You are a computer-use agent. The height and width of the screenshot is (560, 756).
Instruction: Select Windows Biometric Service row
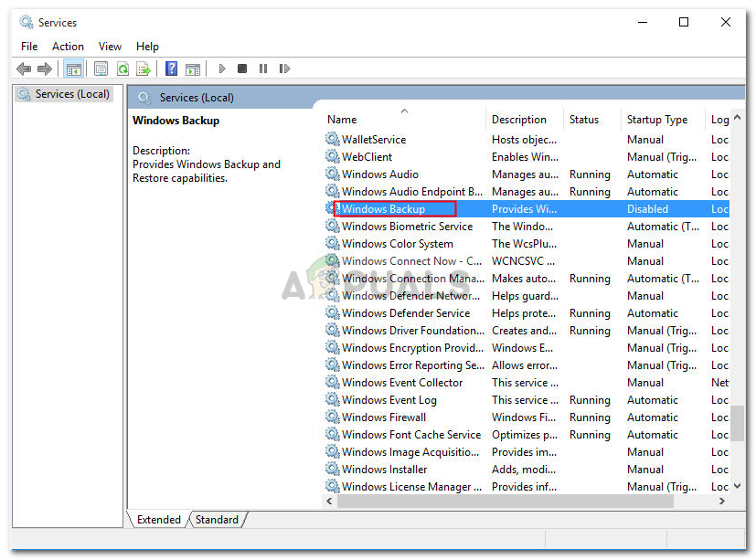coord(526,226)
